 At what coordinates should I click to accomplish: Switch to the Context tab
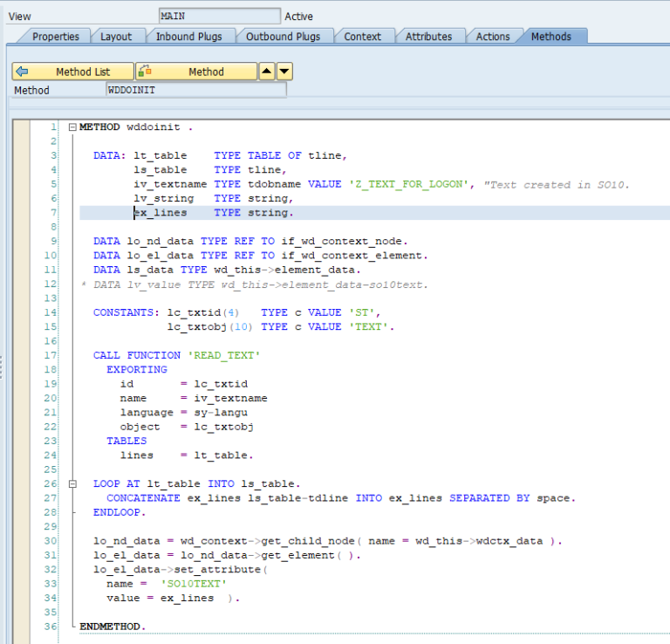click(362, 37)
